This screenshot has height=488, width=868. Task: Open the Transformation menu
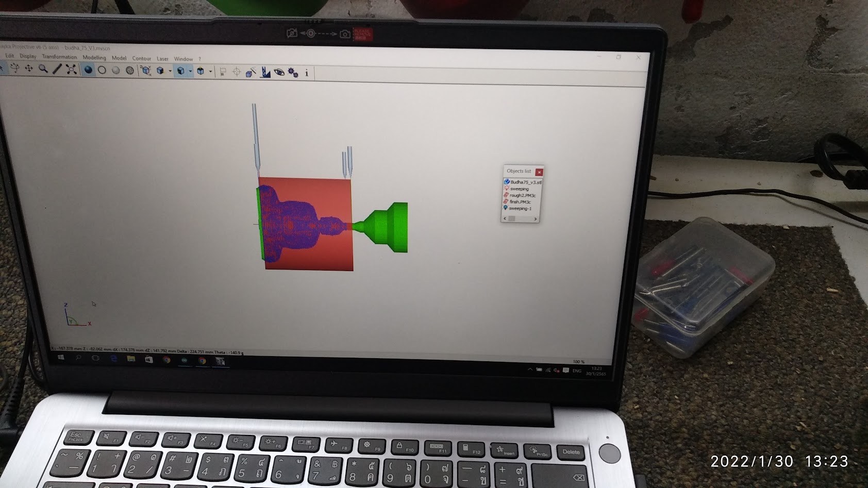59,57
